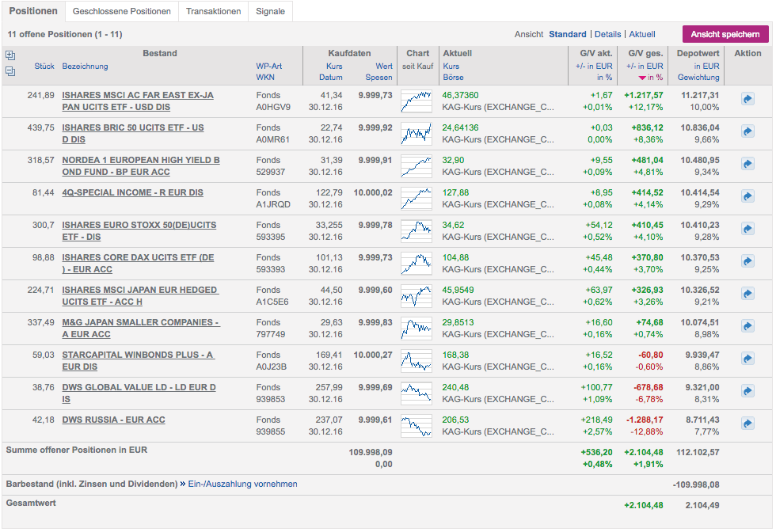Image resolution: width=776 pixels, height=532 pixels.
Task: Click action arrow for StarCapital Winbonds Plus
Action: click(x=747, y=359)
